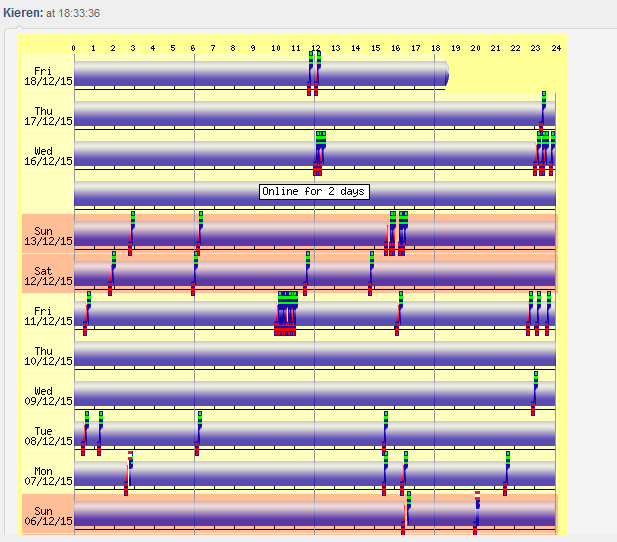
Task: Click Sat 12/12/15 marker near 15:00
Action: 371,274
